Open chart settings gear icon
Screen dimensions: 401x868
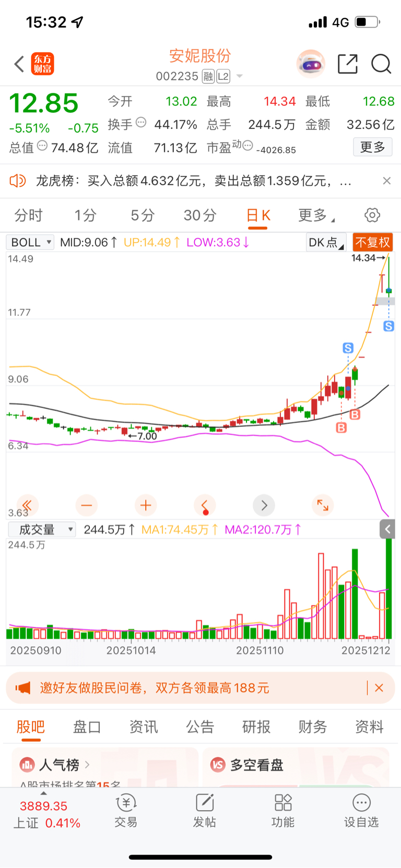(x=372, y=215)
